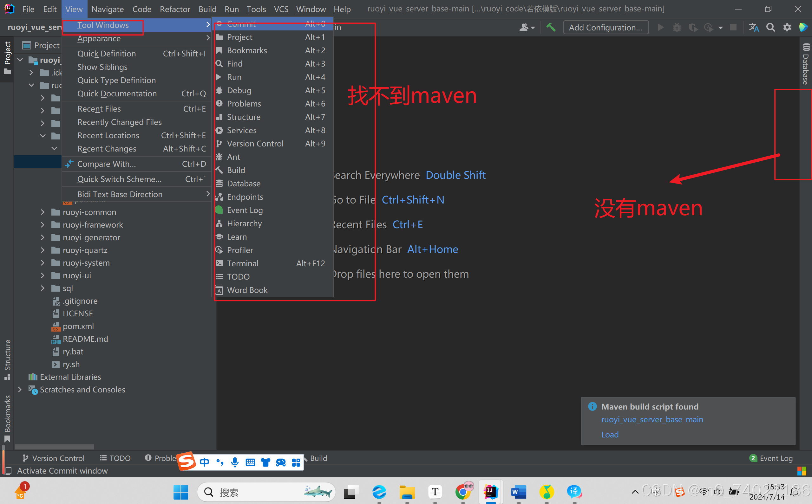Open JetBrains colorful icon in toolbar
812x504 pixels.
804,27
